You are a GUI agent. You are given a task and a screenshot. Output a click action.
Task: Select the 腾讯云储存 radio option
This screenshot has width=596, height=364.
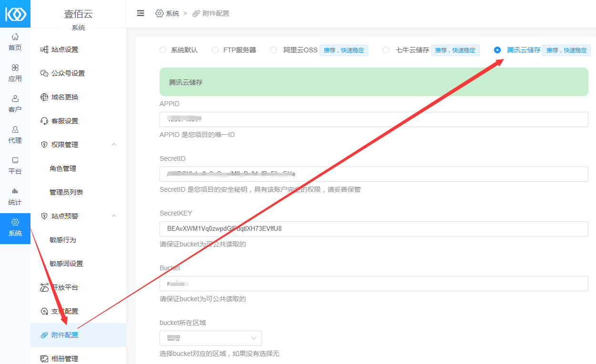[497, 50]
